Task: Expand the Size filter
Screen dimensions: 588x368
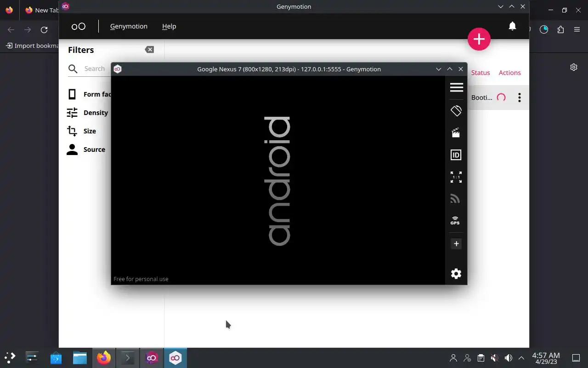Action: click(x=82, y=131)
